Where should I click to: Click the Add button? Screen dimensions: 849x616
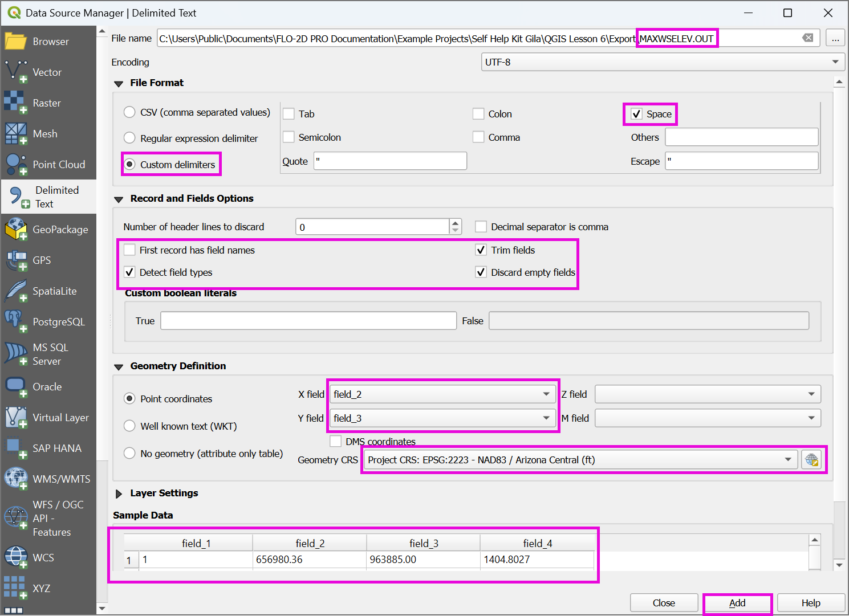coord(737,603)
